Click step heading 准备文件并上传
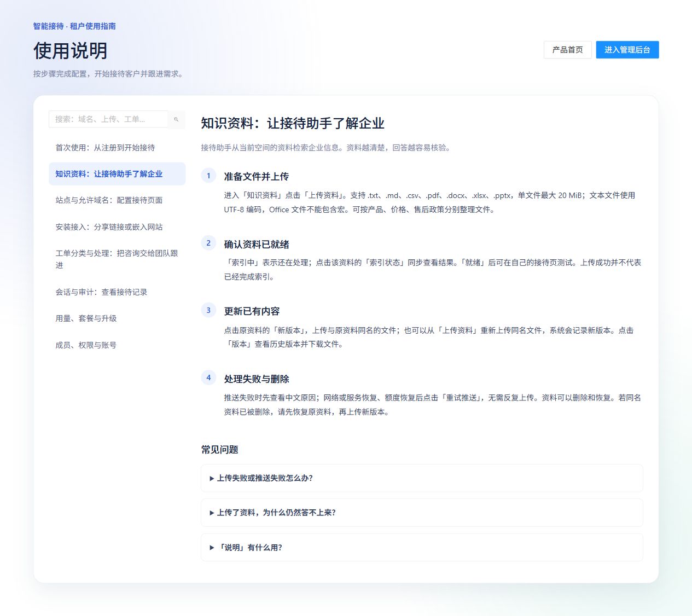Viewport: 692px width, 616px height. tap(257, 177)
